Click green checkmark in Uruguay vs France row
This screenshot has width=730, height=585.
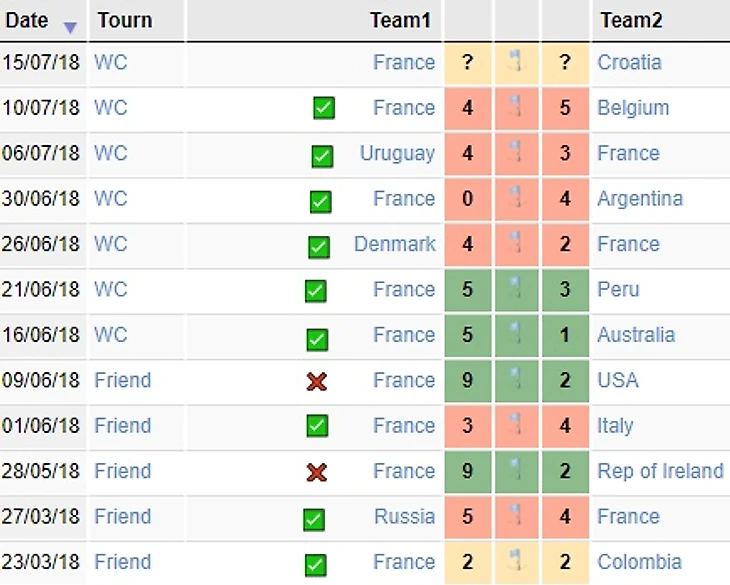[x=322, y=155]
